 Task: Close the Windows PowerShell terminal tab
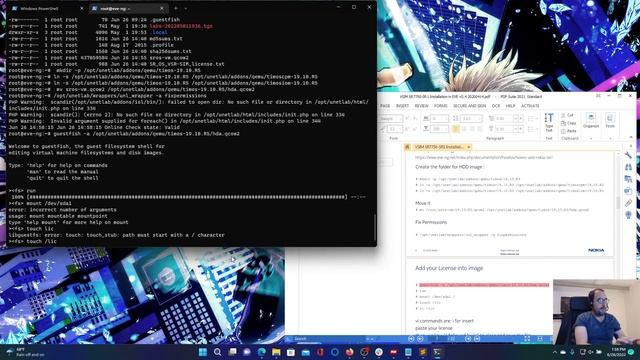[82, 8]
